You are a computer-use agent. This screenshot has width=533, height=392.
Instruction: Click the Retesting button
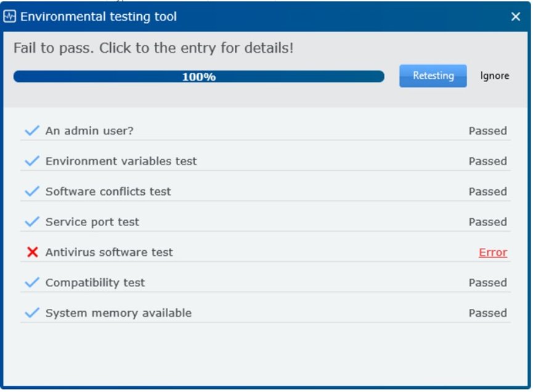(x=433, y=76)
